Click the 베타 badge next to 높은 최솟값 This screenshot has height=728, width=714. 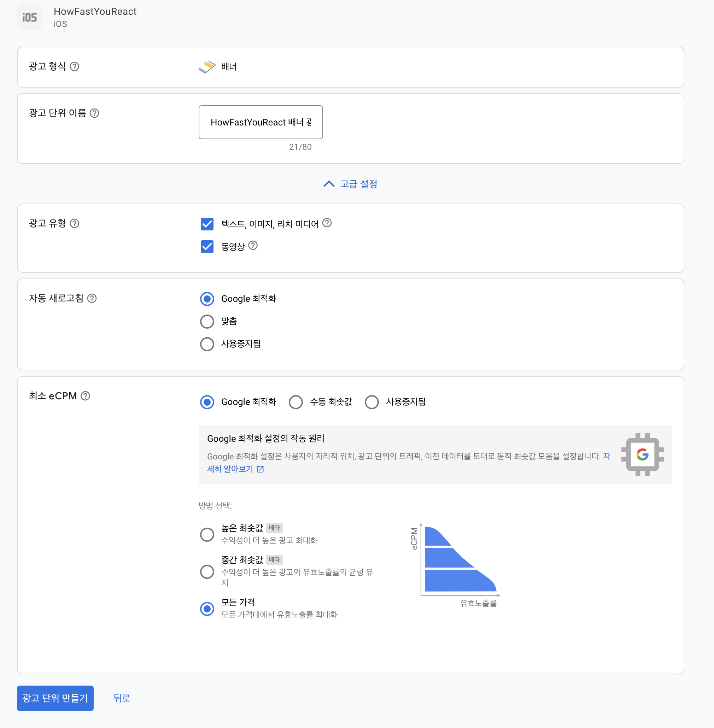point(275,528)
